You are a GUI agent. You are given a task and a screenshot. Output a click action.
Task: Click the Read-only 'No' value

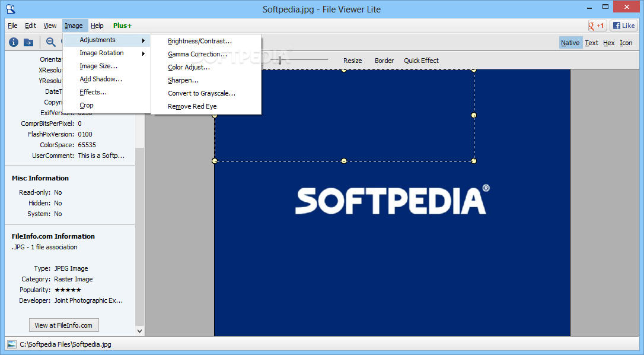[58, 192]
